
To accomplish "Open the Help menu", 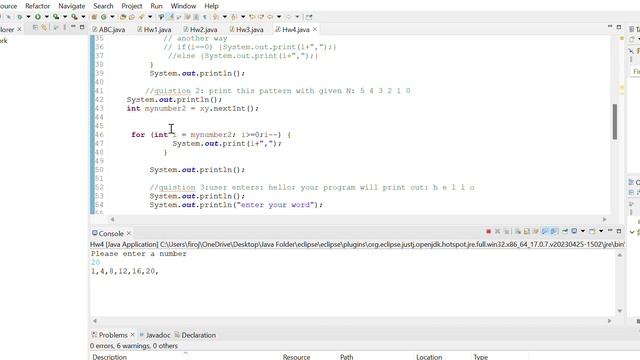I will click(x=211, y=6).
